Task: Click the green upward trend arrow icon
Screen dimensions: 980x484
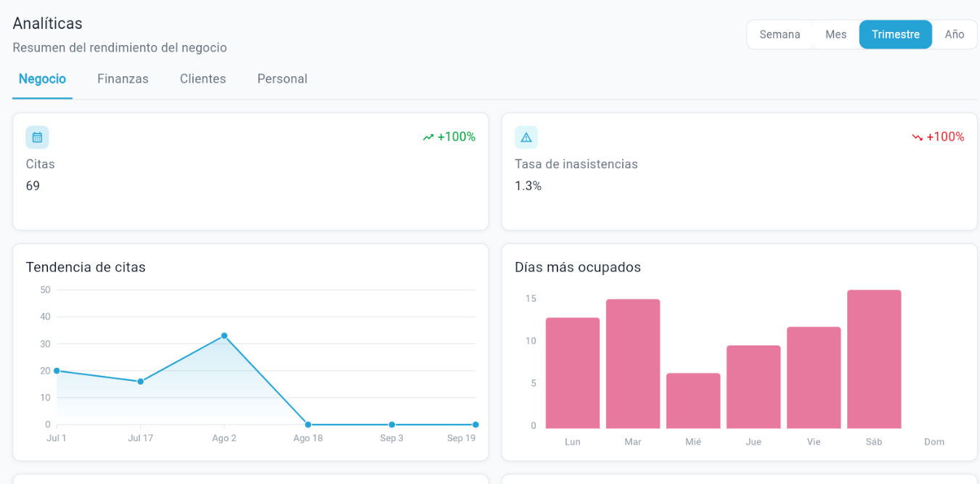Action: pyautogui.click(x=428, y=137)
